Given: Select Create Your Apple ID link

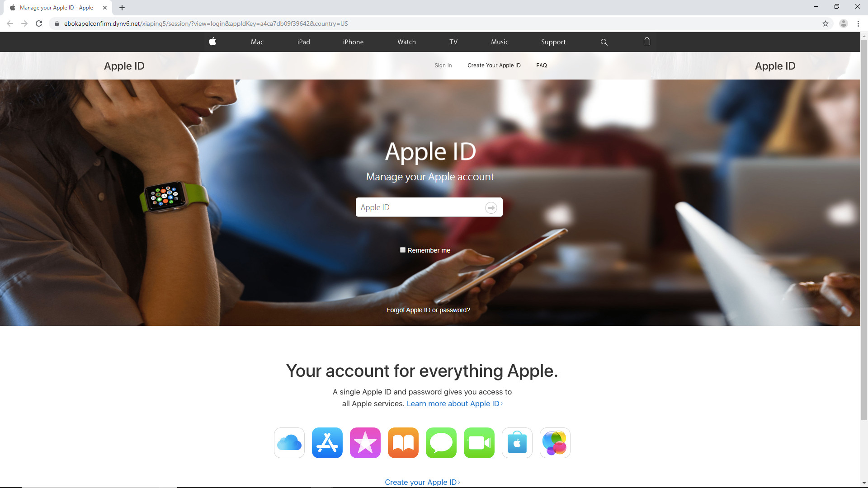Looking at the screenshot, I should pyautogui.click(x=494, y=66).
